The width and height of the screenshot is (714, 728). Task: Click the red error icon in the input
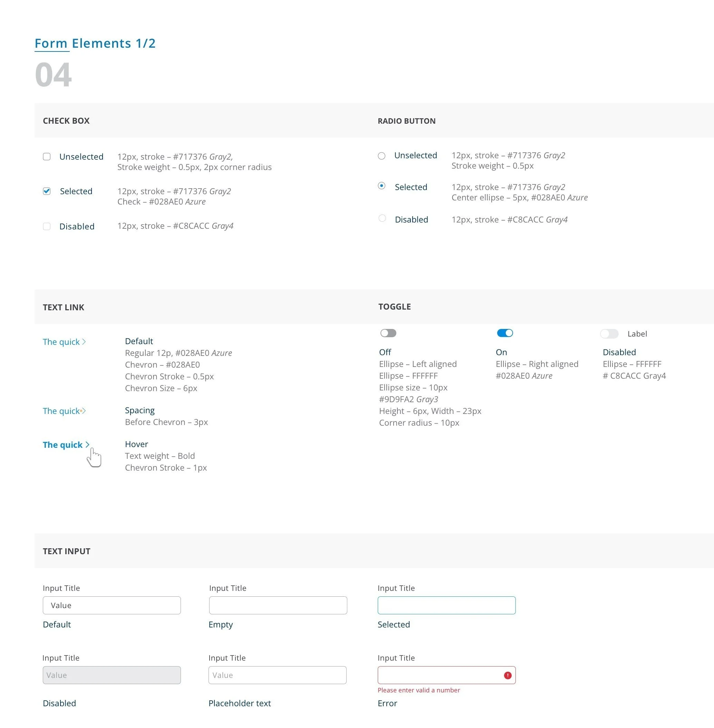[508, 675]
